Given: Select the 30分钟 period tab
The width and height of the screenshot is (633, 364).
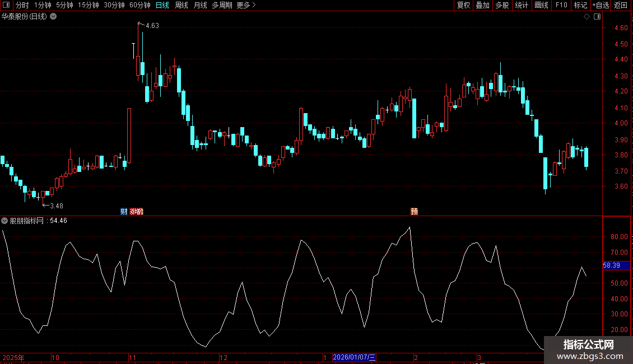Looking at the screenshot, I should pyautogui.click(x=114, y=5).
